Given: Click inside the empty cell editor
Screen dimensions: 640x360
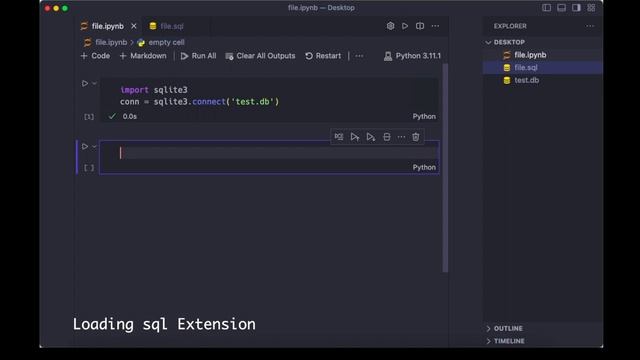Looking at the screenshot, I should point(278,153).
